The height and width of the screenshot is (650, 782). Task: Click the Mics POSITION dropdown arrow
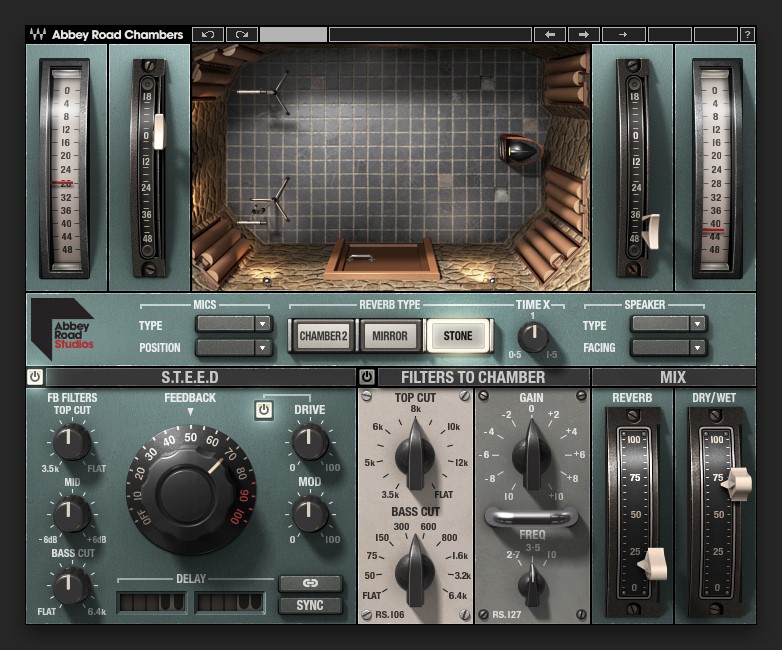click(x=262, y=347)
